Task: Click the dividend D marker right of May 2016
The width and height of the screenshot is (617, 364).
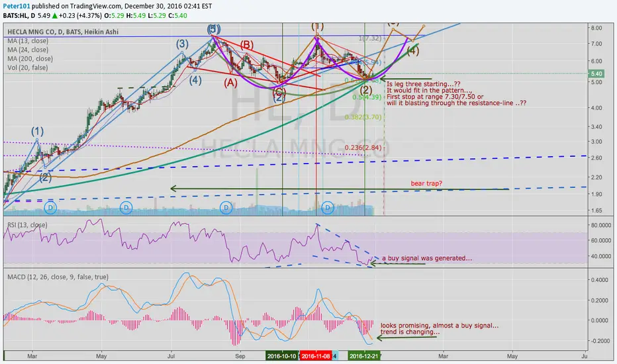Action: [x=126, y=207]
